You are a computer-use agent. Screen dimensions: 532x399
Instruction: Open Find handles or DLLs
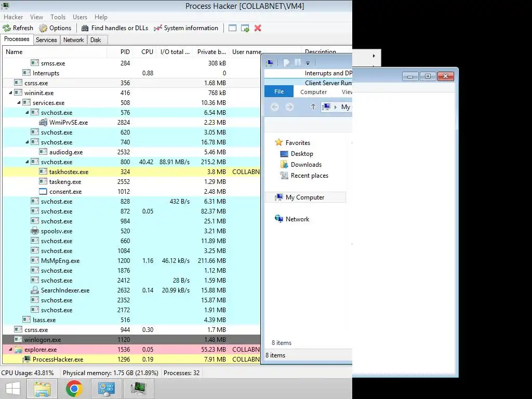115,28
